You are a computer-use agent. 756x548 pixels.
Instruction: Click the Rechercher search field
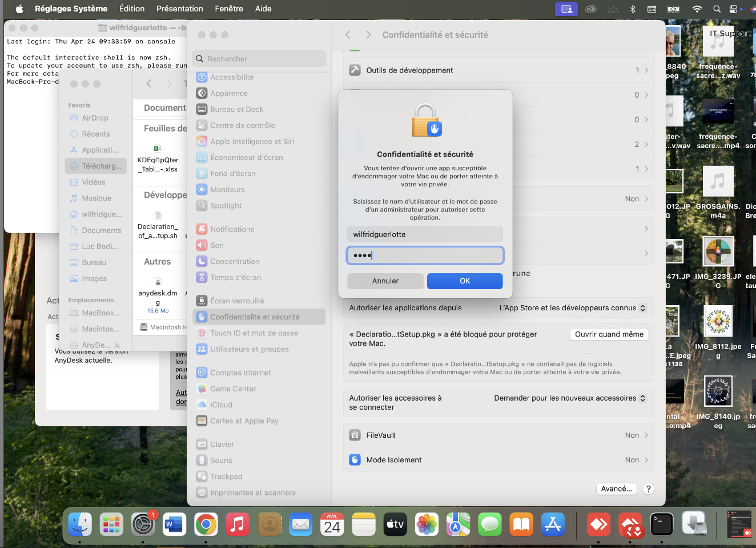(x=260, y=59)
